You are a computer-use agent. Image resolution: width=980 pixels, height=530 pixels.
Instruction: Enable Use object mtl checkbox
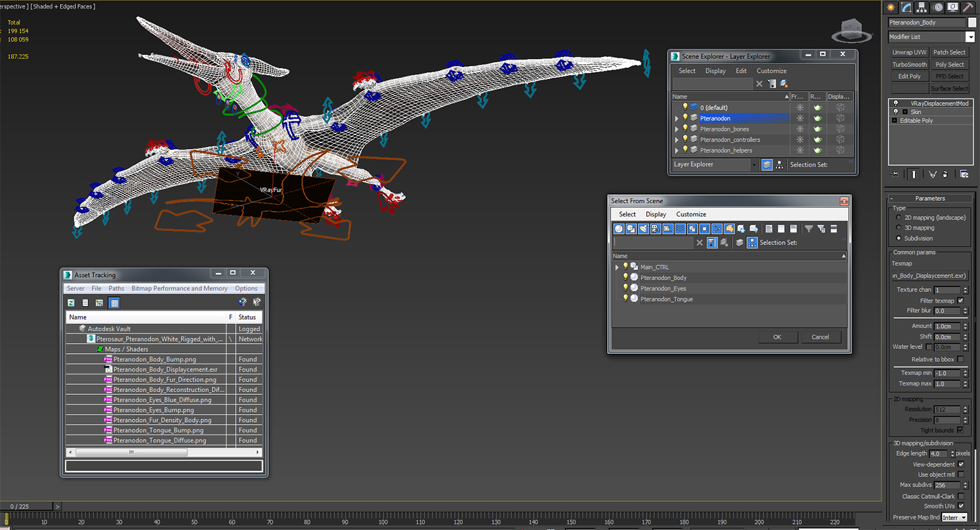click(x=961, y=474)
